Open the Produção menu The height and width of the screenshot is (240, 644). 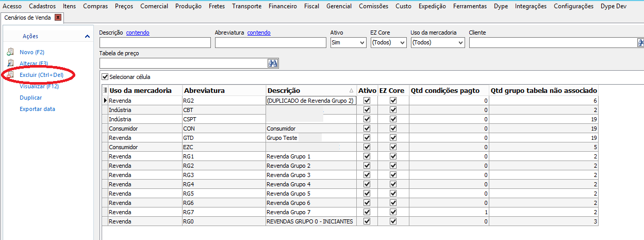coord(188,6)
